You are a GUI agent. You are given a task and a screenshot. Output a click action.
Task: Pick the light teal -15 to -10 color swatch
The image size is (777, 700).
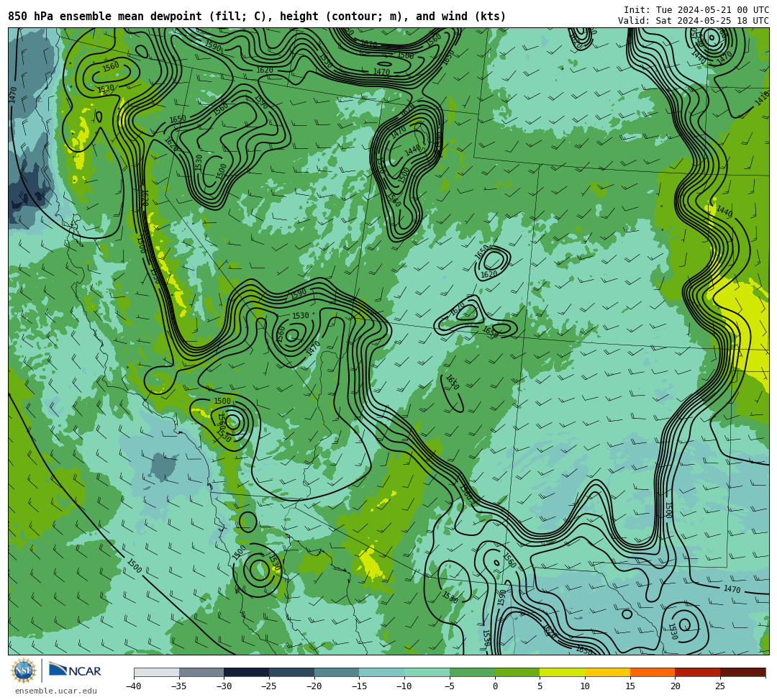(x=382, y=672)
